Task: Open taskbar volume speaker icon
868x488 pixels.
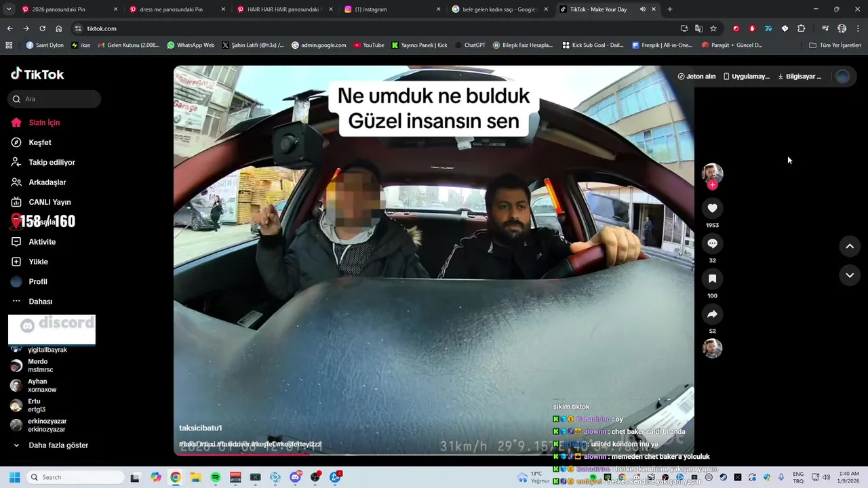Action: (x=826, y=477)
